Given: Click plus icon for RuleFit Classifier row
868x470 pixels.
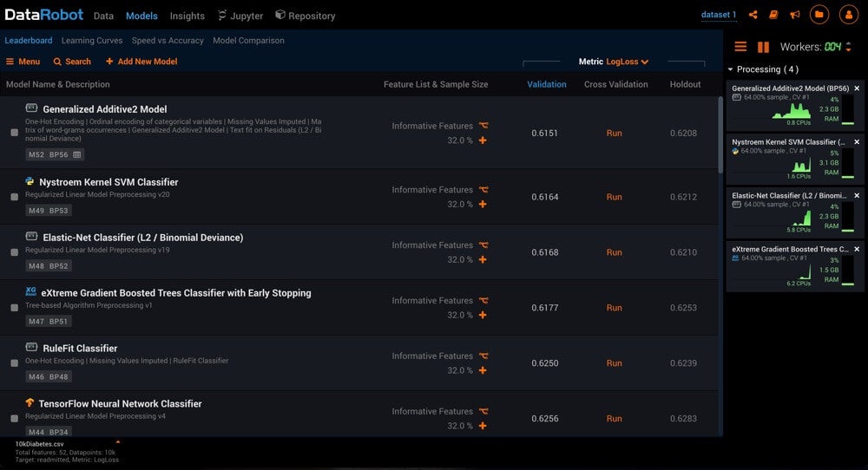Looking at the screenshot, I should click(x=483, y=370).
